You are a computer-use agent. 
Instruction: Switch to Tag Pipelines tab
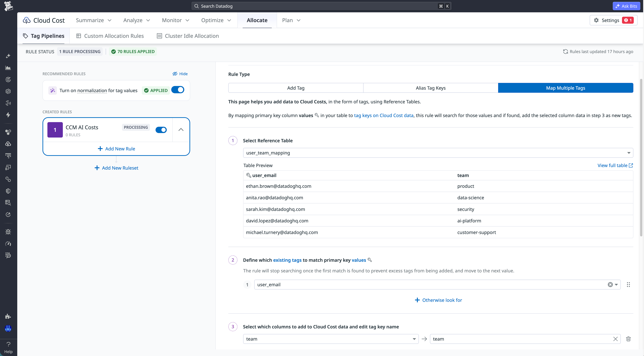[43, 36]
